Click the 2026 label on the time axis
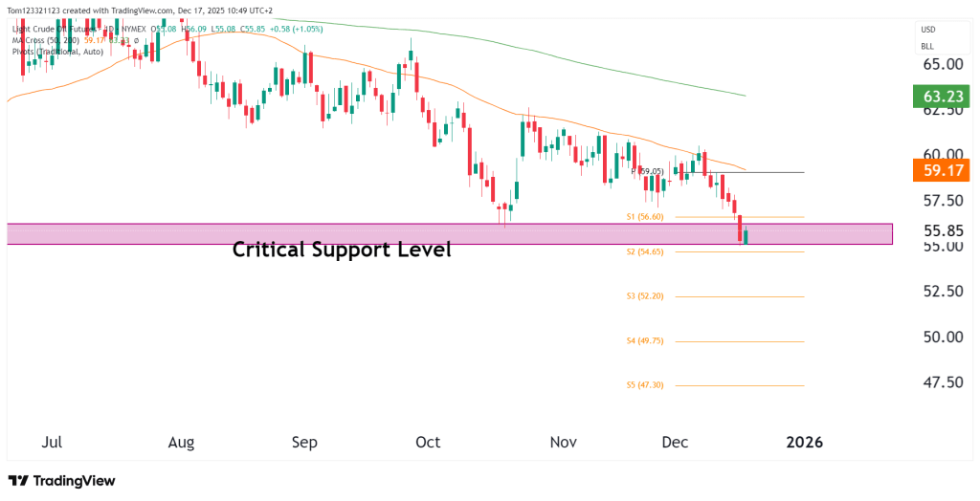980x501 pixels. pos(803,443)
